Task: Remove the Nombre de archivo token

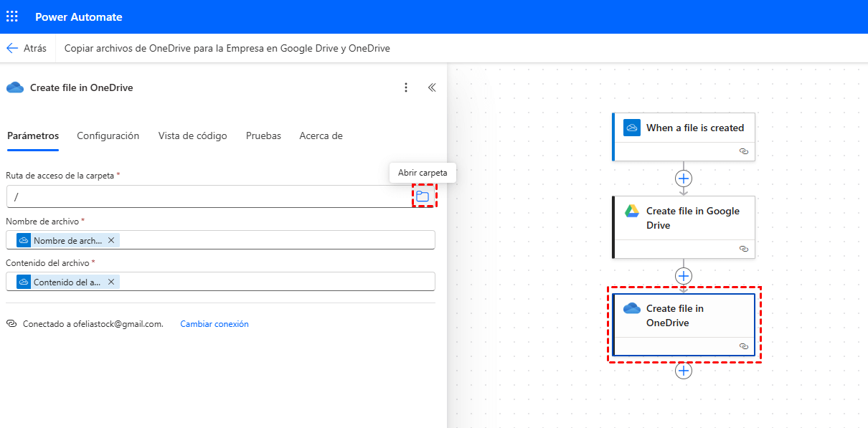Action: [111, 240]
